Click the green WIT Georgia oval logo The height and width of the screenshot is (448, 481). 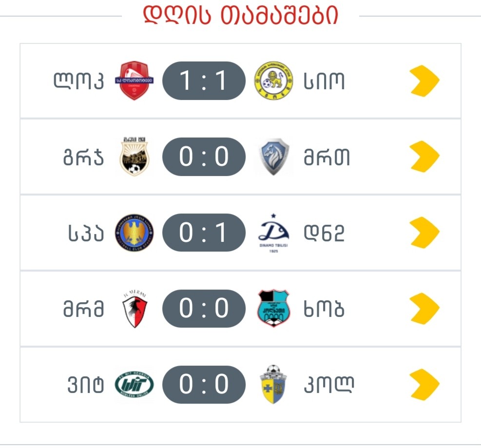[x=135, y=384]
